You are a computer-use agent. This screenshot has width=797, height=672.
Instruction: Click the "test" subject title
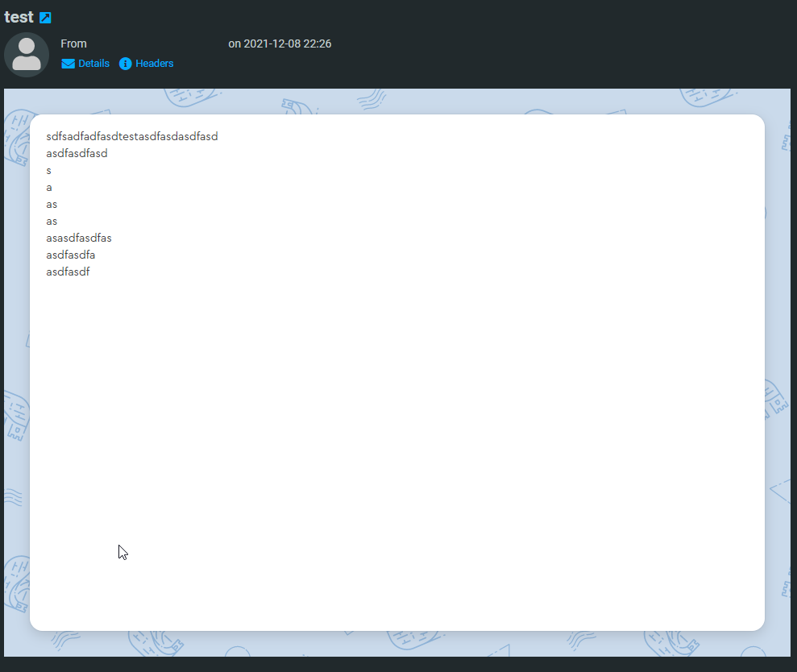click(x=19, y=17)
